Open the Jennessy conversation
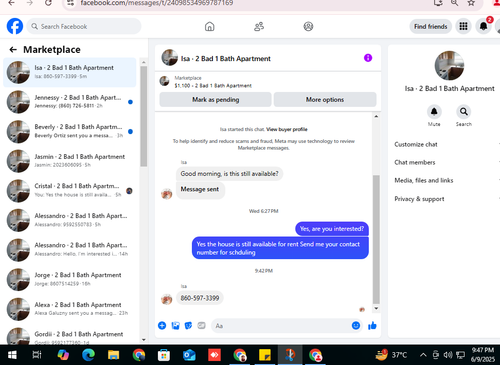Screen dimensions: 500x365 pos(70,102)
